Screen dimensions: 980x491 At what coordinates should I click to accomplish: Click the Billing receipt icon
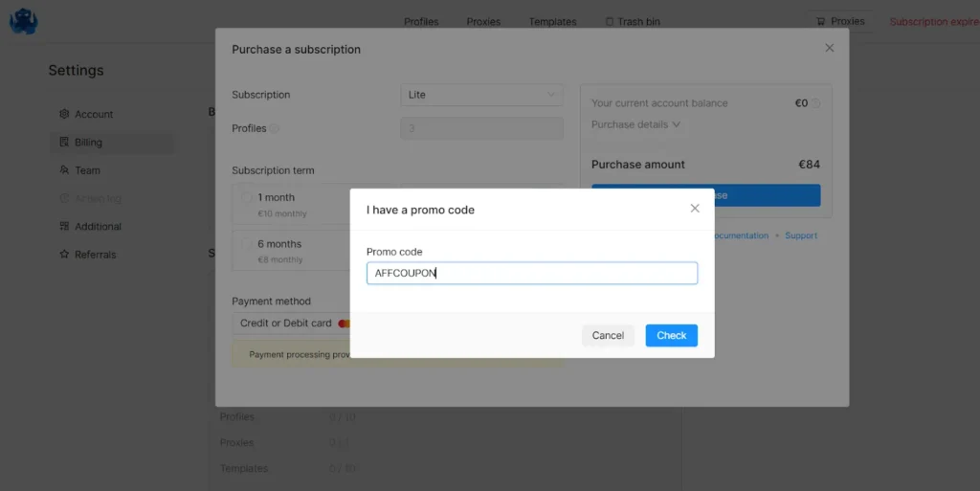[x=64, y=142]
